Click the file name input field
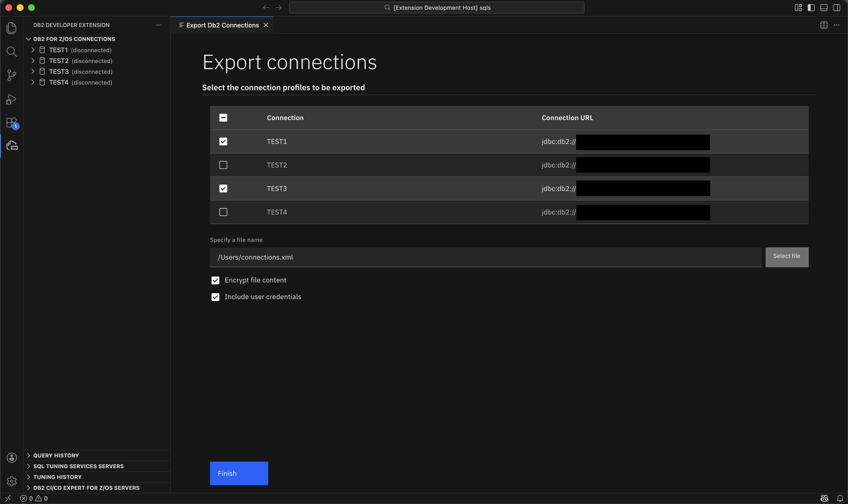 pyautogui.click(x=486, y=257)
